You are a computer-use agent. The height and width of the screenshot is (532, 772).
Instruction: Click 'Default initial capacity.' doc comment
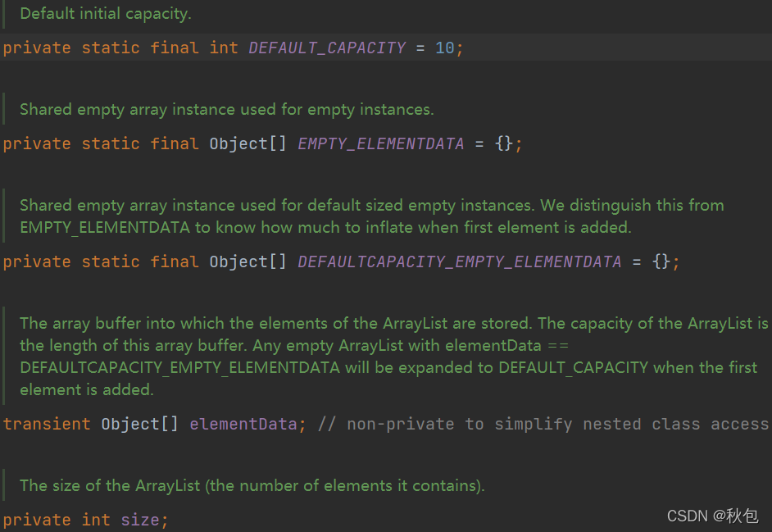(106, 14)
